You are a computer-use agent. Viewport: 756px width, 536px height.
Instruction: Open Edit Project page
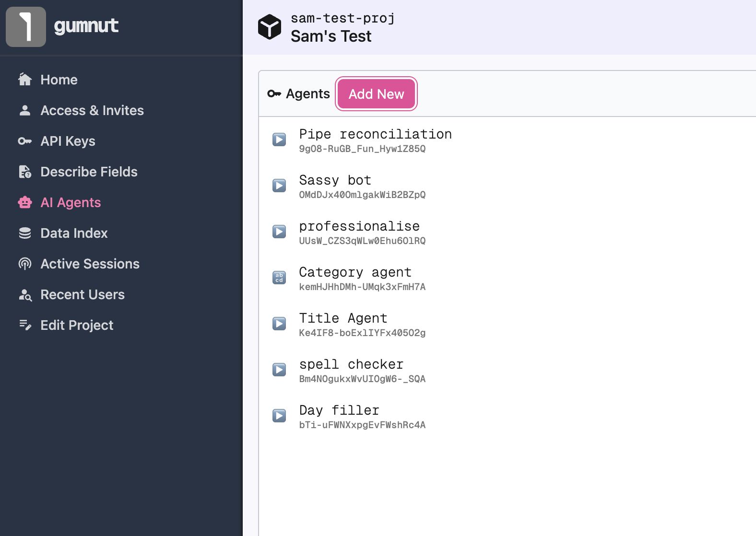coord(77,325)
